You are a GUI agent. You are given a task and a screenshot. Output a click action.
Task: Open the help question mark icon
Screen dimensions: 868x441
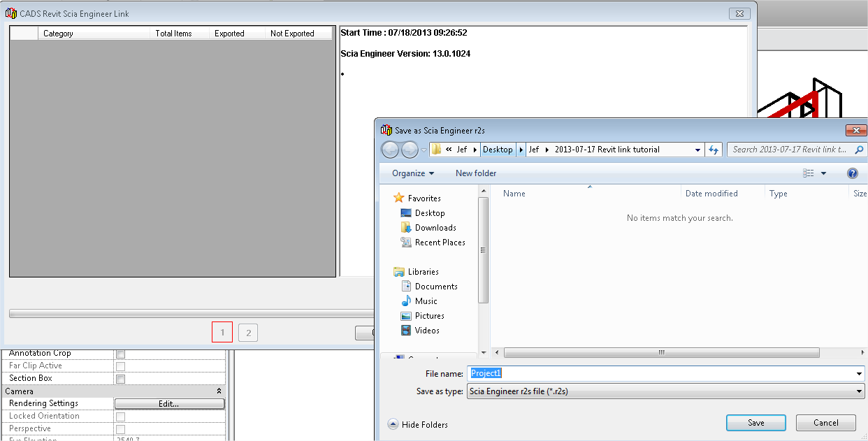click(x=852, y=173)
